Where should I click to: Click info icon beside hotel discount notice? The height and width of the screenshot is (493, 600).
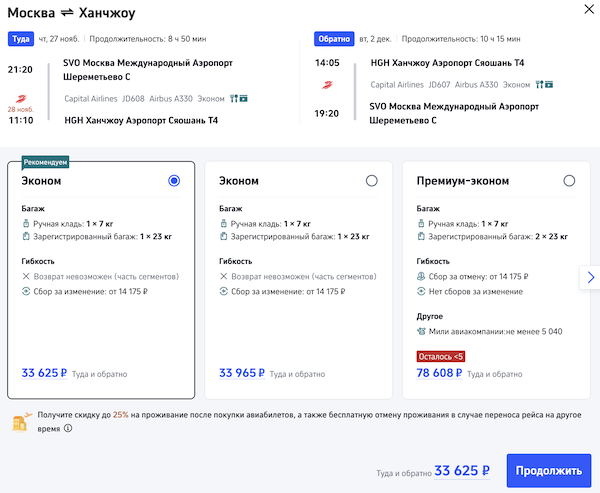click(x=68, y=429)
